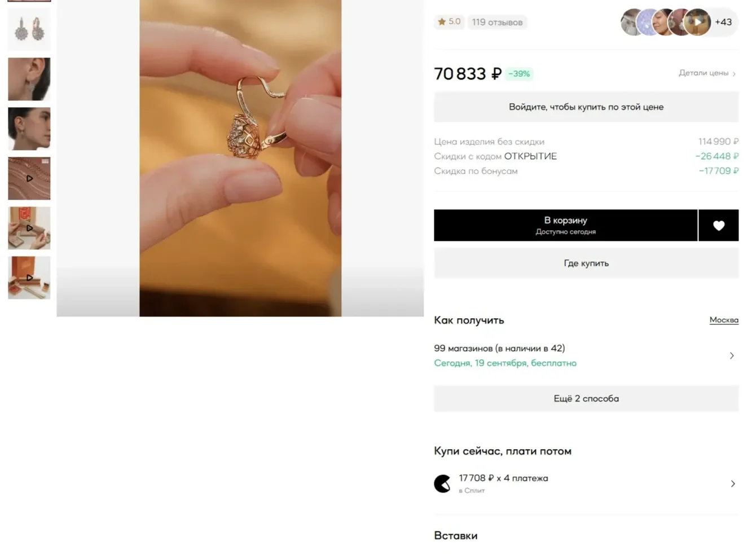This screenshot has height=554, width=756.
Task: Play the orange packaging video thumbnail
Action: click(x=29, y=278)
